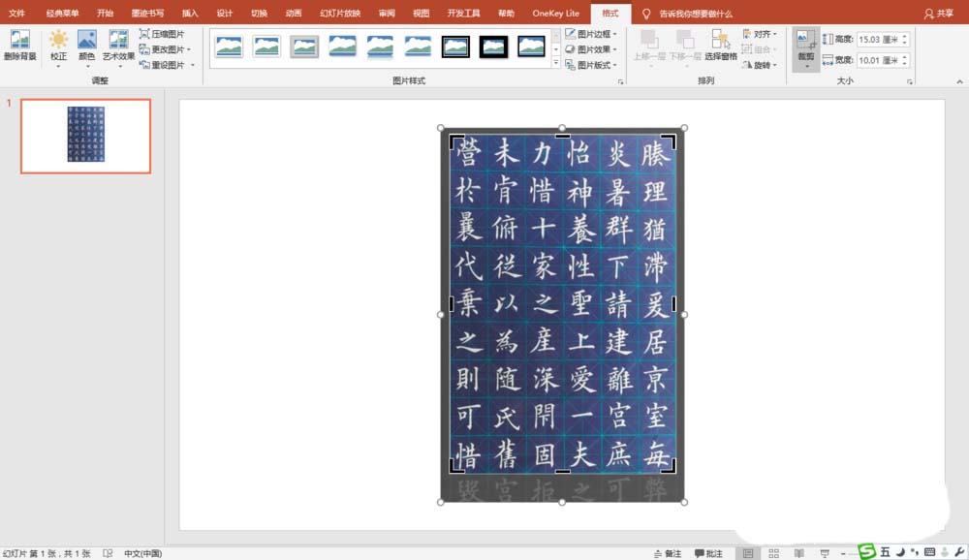Increase height using the spinner up arrow

pos(905,37)
